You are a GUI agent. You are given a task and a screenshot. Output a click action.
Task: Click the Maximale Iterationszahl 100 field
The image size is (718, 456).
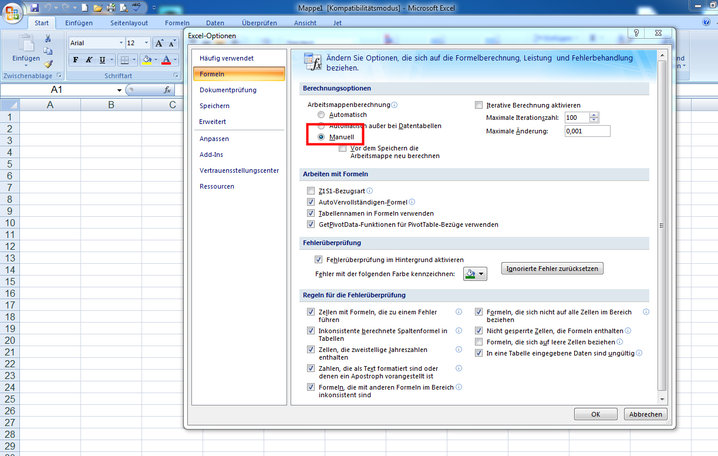coord(577,118)
